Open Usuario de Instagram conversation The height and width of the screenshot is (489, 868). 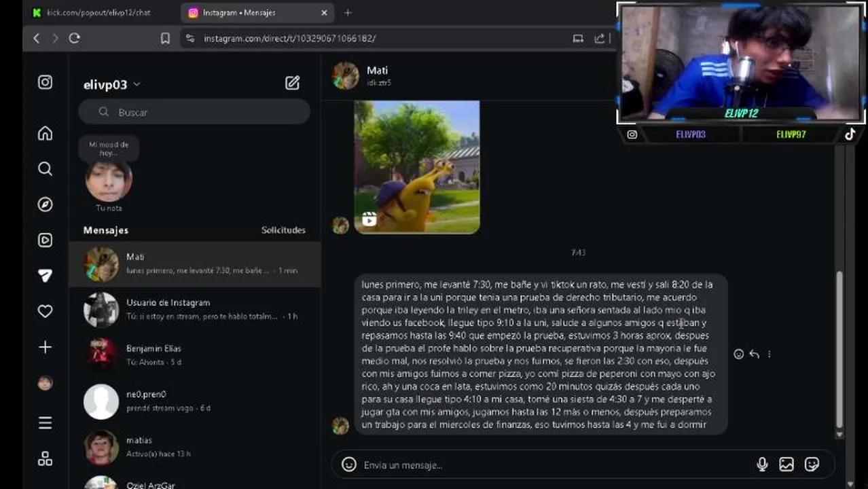(x=195, y=310)
